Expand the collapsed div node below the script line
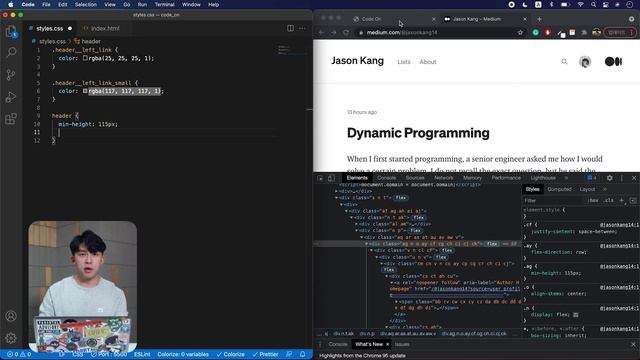 click(x=336, y=191)
